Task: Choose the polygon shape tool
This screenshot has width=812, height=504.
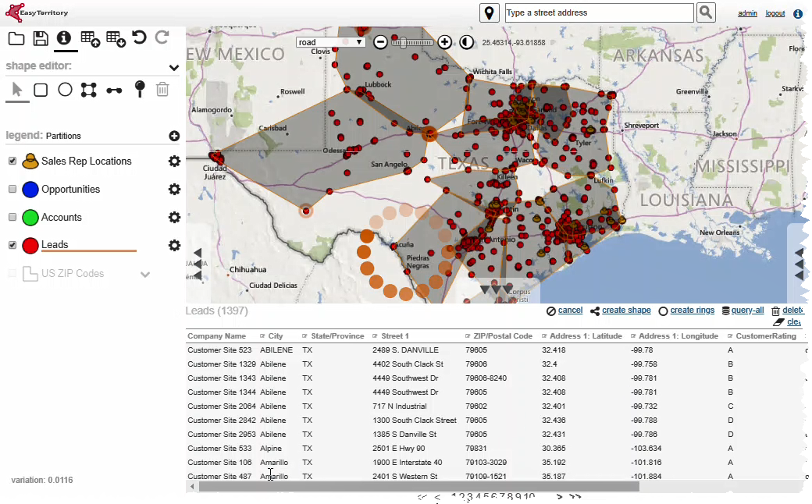Action: 89,90
